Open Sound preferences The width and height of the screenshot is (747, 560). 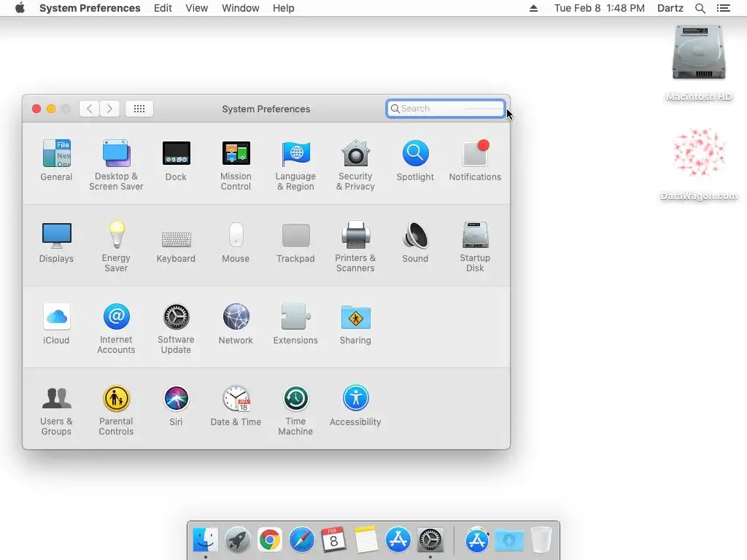(415, 242)
